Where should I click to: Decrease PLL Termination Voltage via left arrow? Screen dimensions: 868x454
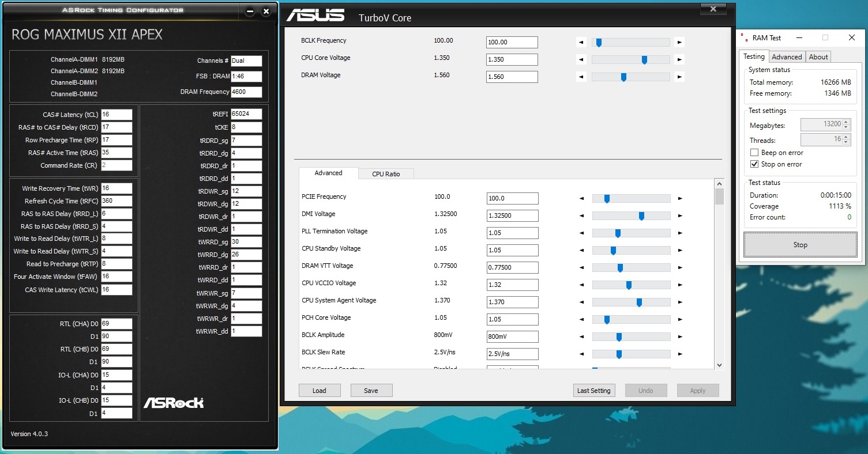pyautogui.click(x=582, y=233)
